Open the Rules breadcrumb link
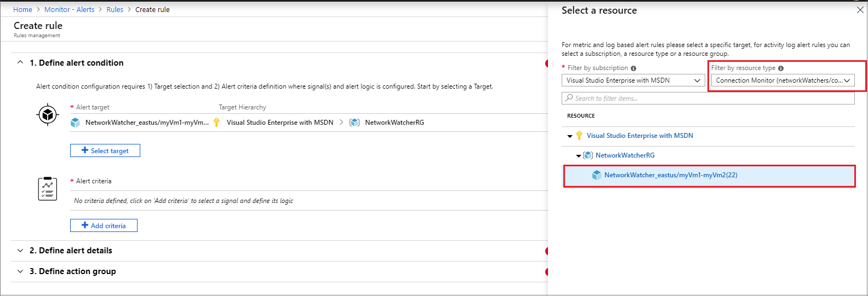The image size is (868, 296). click(115, 10)
